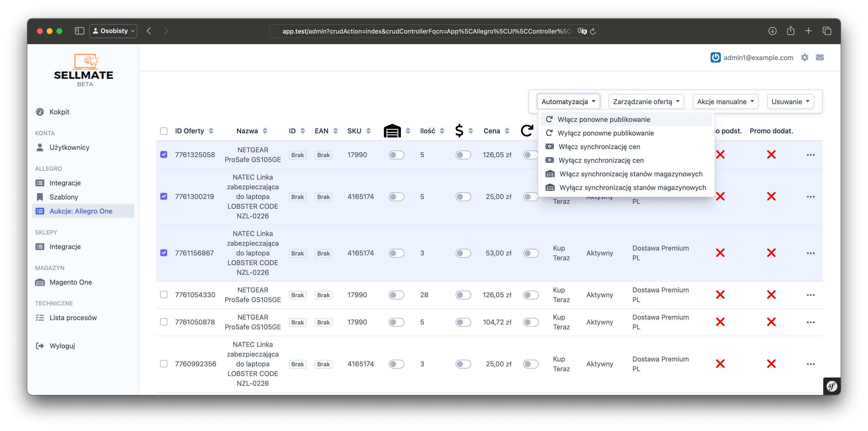Click the power icon beside admin1@example.com
The height and width of the screenshot is (431, 868).
click(x=715, y=57)
